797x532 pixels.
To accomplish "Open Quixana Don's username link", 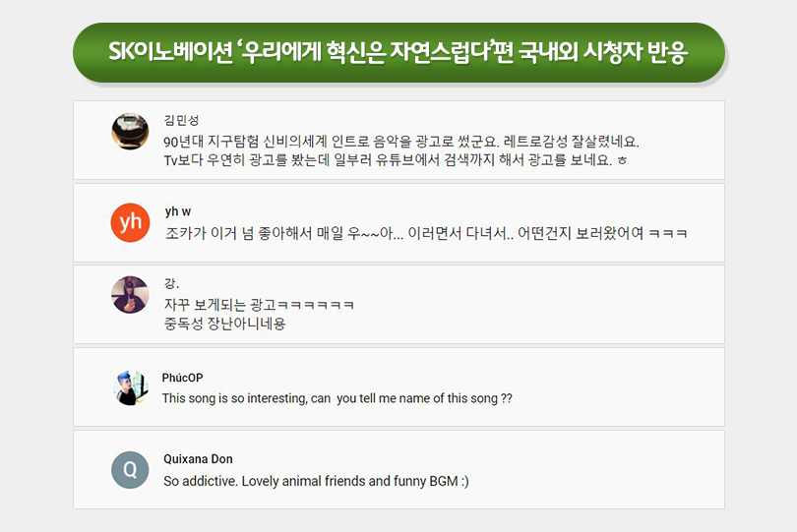I will 198,459.
